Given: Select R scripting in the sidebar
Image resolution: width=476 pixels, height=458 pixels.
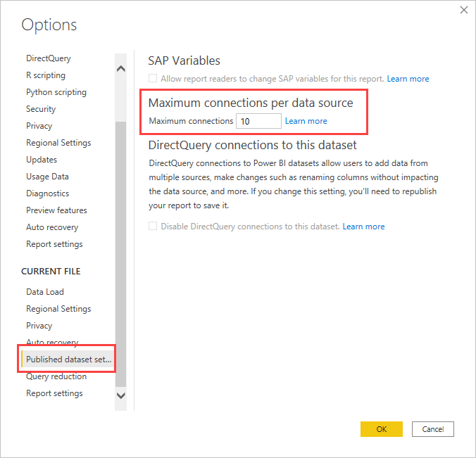Looking at the screenshot, I should 46,75.
